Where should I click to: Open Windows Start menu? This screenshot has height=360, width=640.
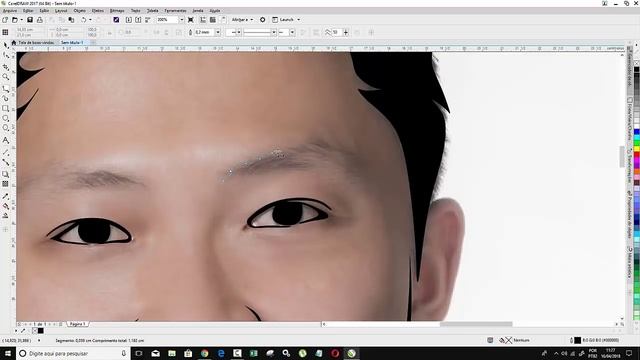(x=8, y=353)
